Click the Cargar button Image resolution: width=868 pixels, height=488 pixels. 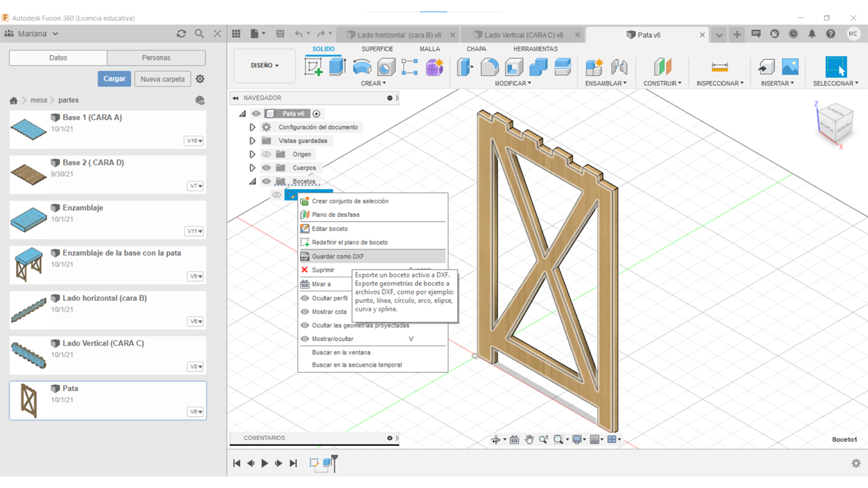click(x=115, y=79)
